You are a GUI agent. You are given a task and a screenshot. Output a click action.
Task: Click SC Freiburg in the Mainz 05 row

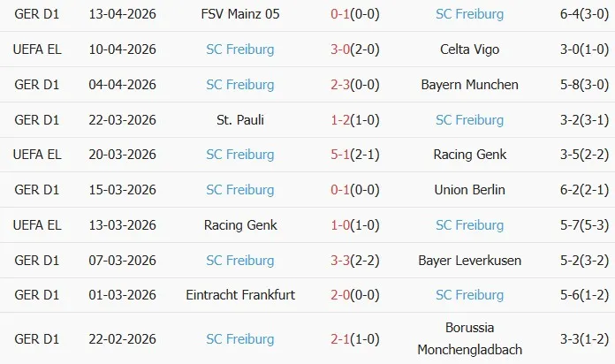tap(469, 14)
